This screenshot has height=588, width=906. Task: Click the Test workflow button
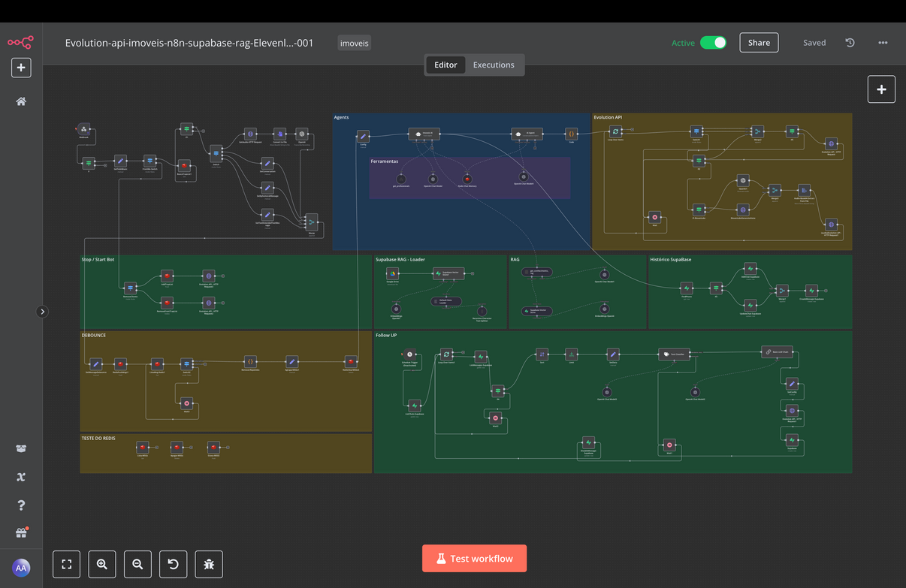point(474,559)
